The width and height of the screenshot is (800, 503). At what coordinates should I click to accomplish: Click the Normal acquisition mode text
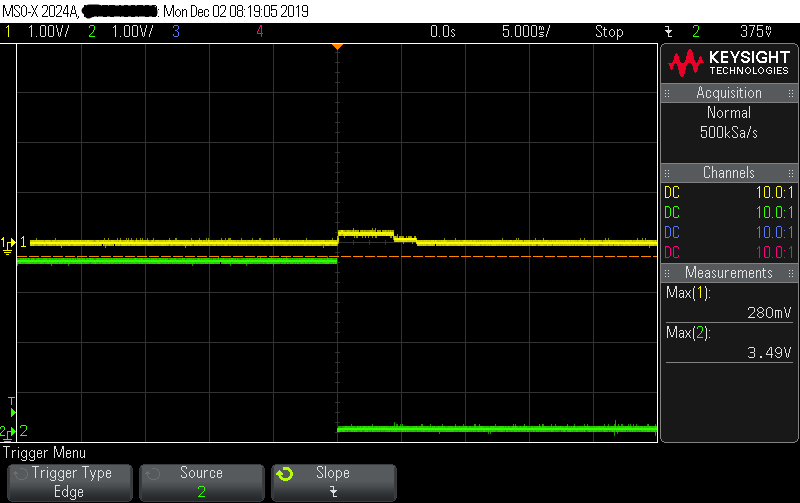[x=729, y=113]
